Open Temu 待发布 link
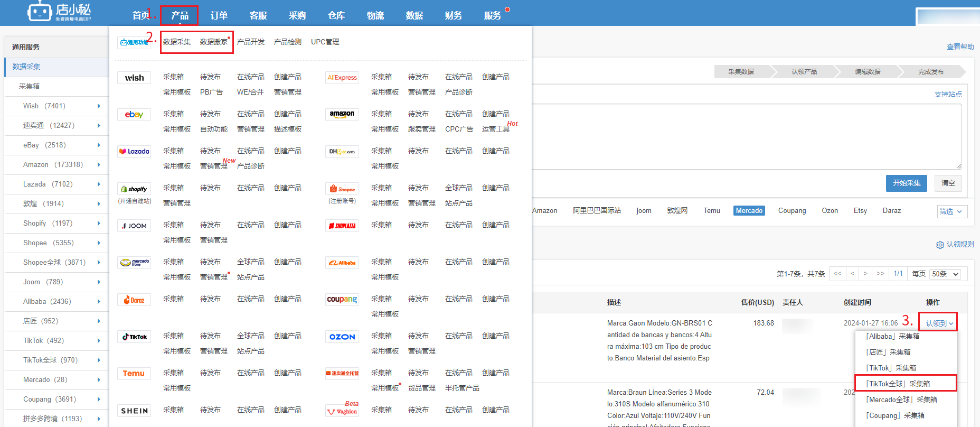 pyautogui.click(x=210, y=373)
